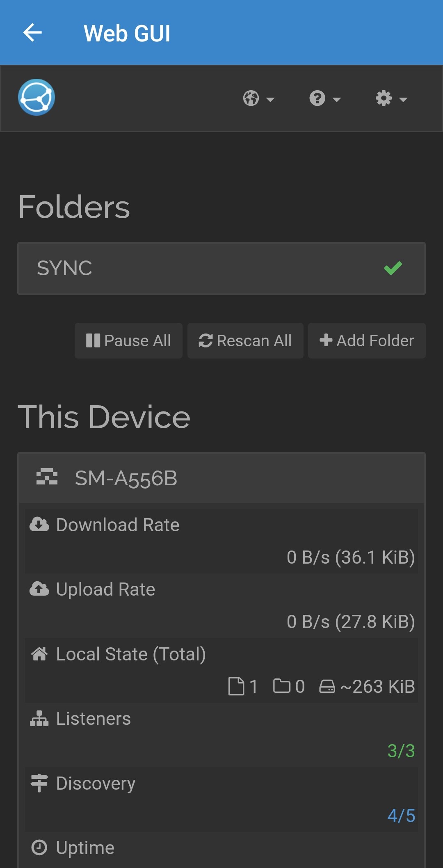443x868 pixels.
Task: Click the Download Rate cloud icon
Action: (39, 525)
